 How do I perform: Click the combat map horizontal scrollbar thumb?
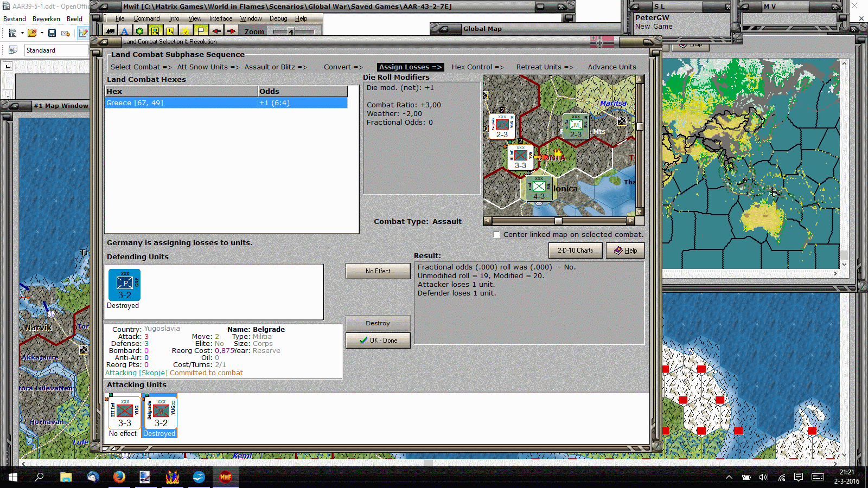558,221
